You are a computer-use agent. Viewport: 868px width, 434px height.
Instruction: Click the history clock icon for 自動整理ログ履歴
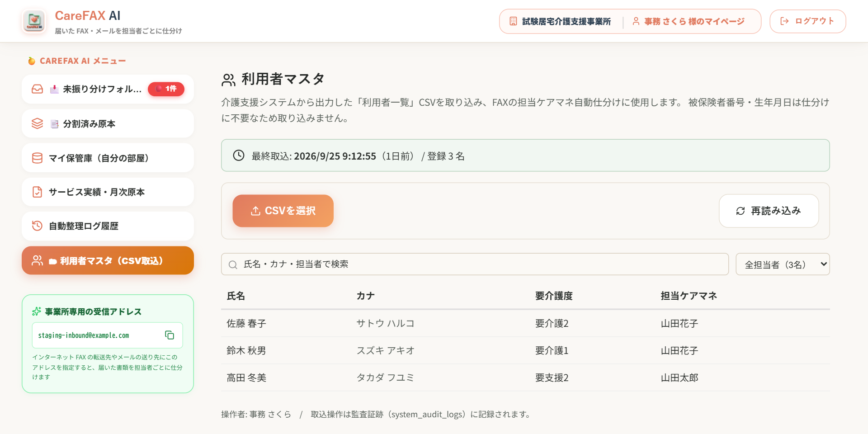[x=38, y=226]
